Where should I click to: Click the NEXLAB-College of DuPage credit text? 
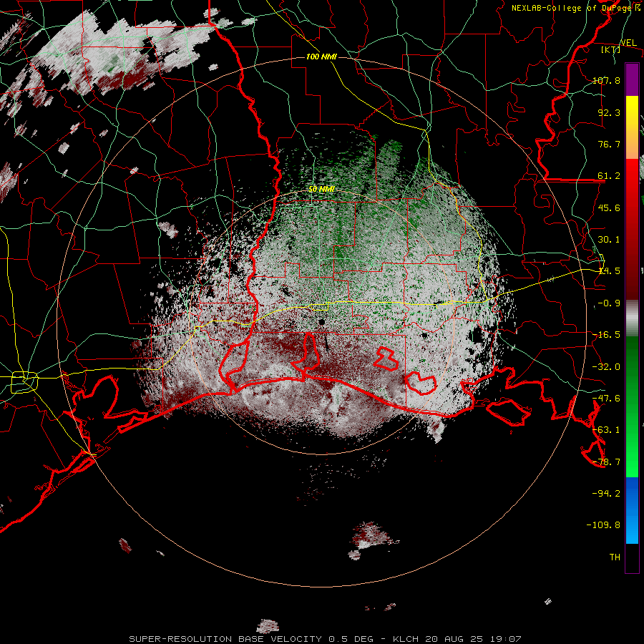(x=575, y=8)
